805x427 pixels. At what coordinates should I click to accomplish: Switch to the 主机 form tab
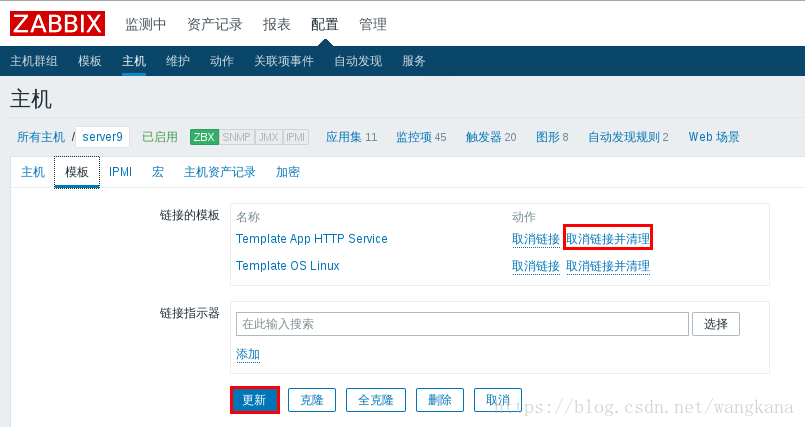tap(33, 172)
